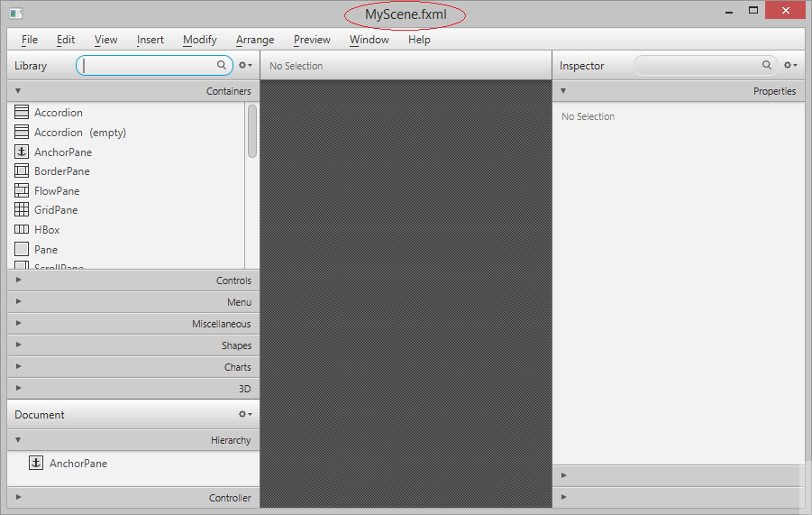Viewport: 812px width, 515px height.
Task: Click the Accordion container icon
Action: point(22,112)
